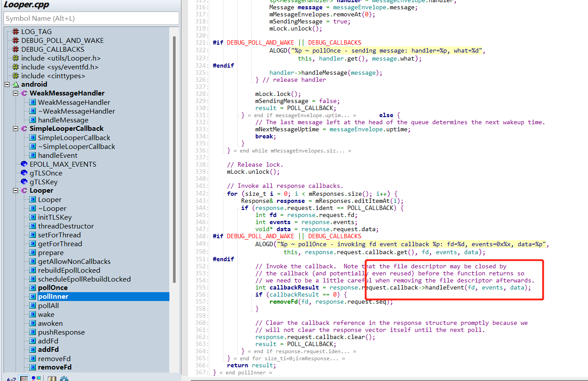Collapse SimpleLooperCallback class node
Image resolution: width=588 pixels, height=381 pixels.
(15, 129)
